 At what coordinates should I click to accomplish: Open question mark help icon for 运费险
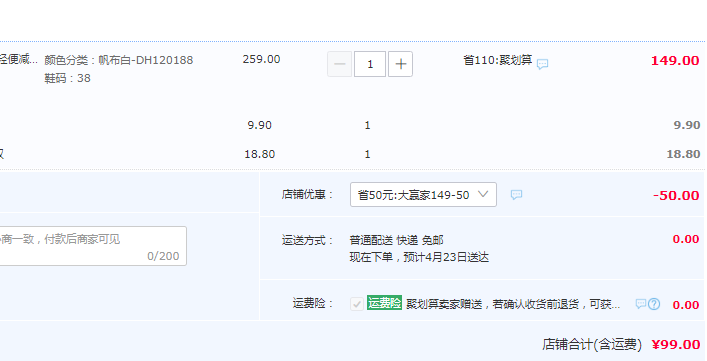654,304
